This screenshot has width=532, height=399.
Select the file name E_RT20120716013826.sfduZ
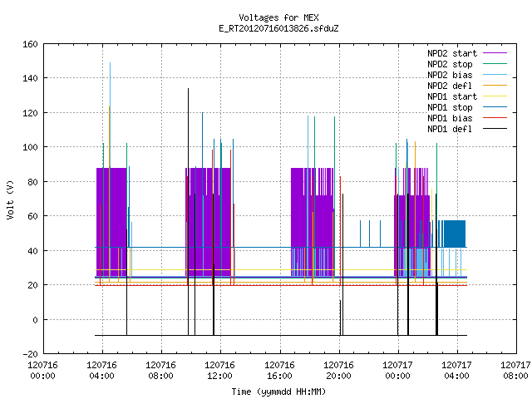point(278,28)
